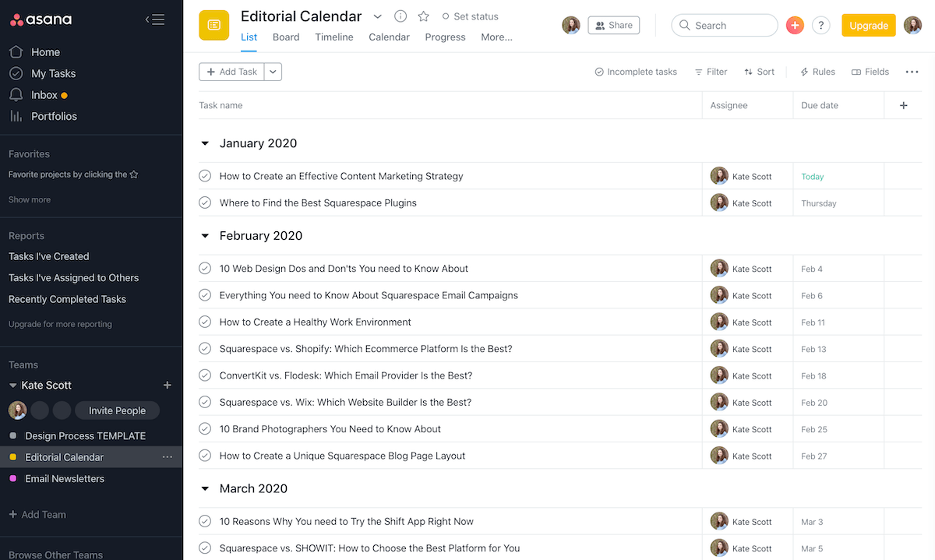
Task: Open Tasks I've Created report
Action: point(48,256)
